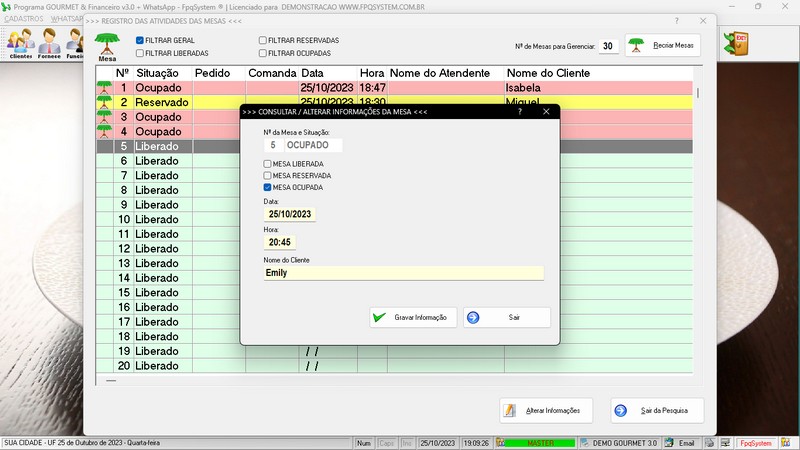
Task: Click the Situação column header
Action: click(157, 73)
